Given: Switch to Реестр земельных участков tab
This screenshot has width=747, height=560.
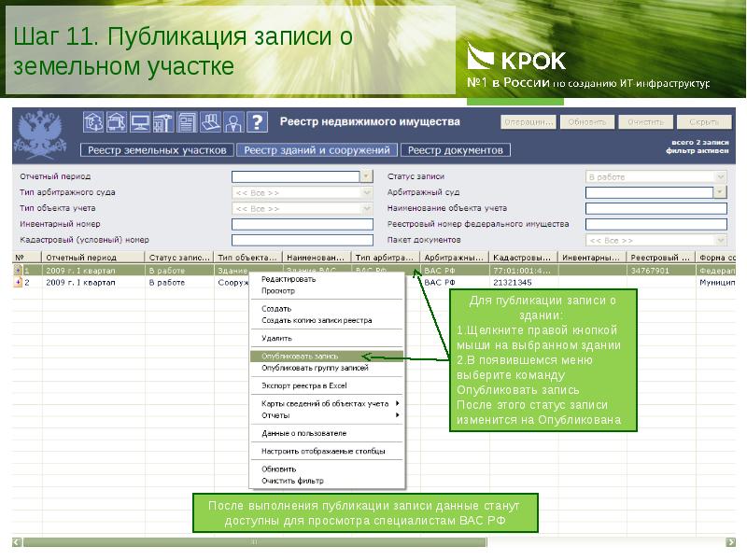Looking at the screenshot, I should 156,150.
